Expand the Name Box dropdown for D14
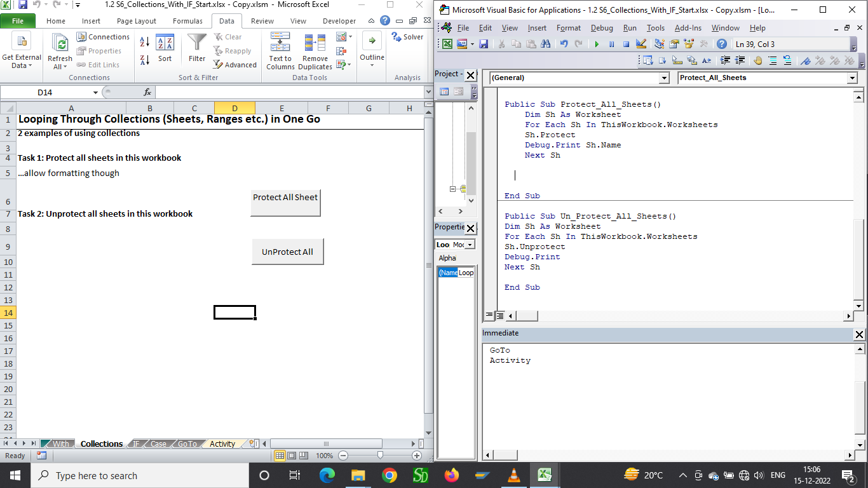 [96, 92]
